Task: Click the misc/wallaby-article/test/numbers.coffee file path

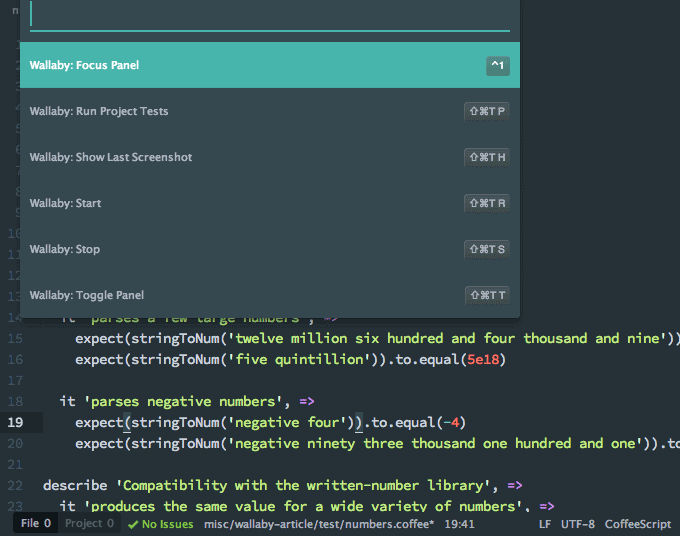Action: pos(319,524)
